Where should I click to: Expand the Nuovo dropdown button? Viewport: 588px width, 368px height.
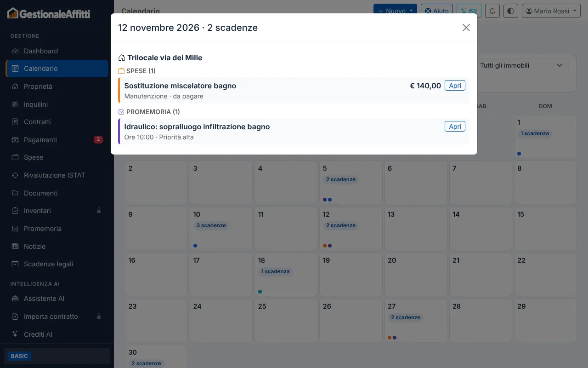395,11
